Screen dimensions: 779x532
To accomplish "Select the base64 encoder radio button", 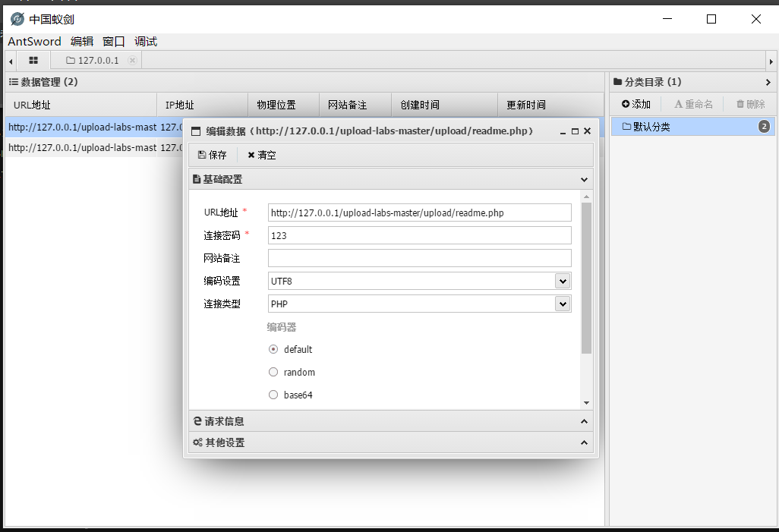I will click(x=273, y=395).
